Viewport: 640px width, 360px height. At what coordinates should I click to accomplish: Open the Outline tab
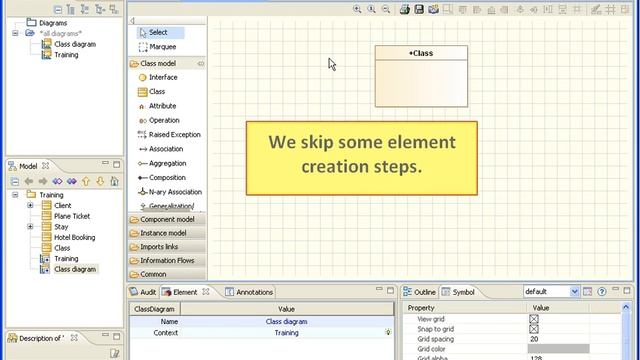click(x=419, y=292)
